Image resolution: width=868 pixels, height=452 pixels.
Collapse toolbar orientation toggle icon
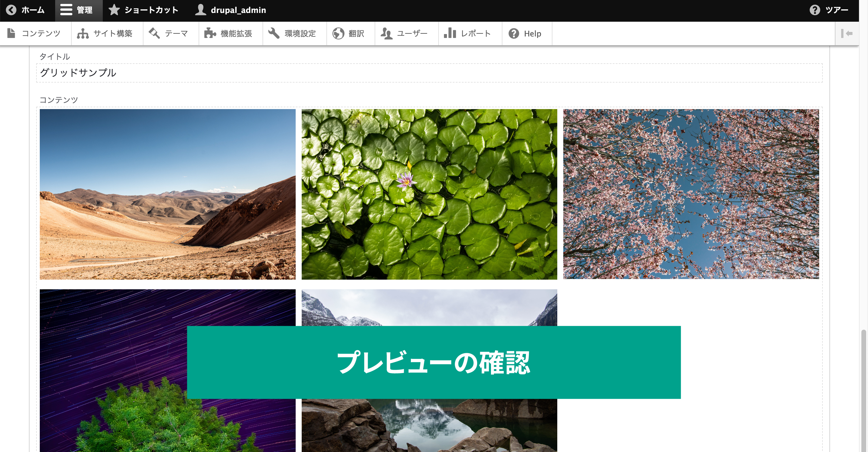pyautogui.click(x=846, y=33)
